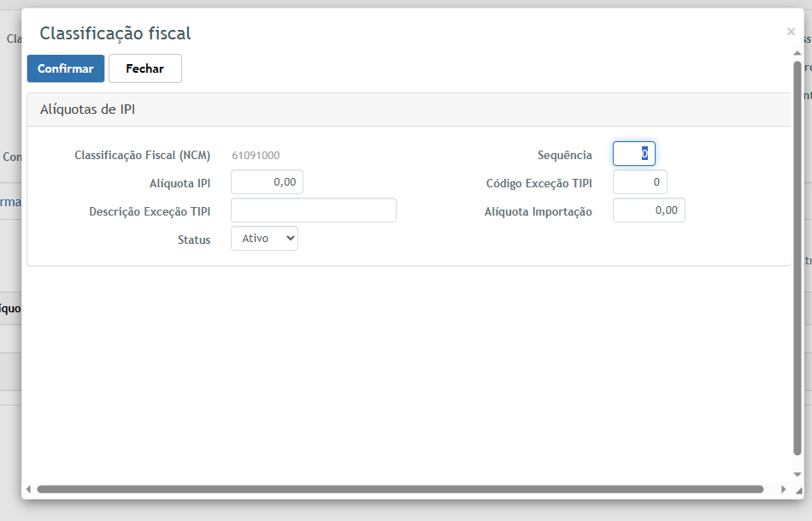Click the blue Confirmar button

(66, 68)
